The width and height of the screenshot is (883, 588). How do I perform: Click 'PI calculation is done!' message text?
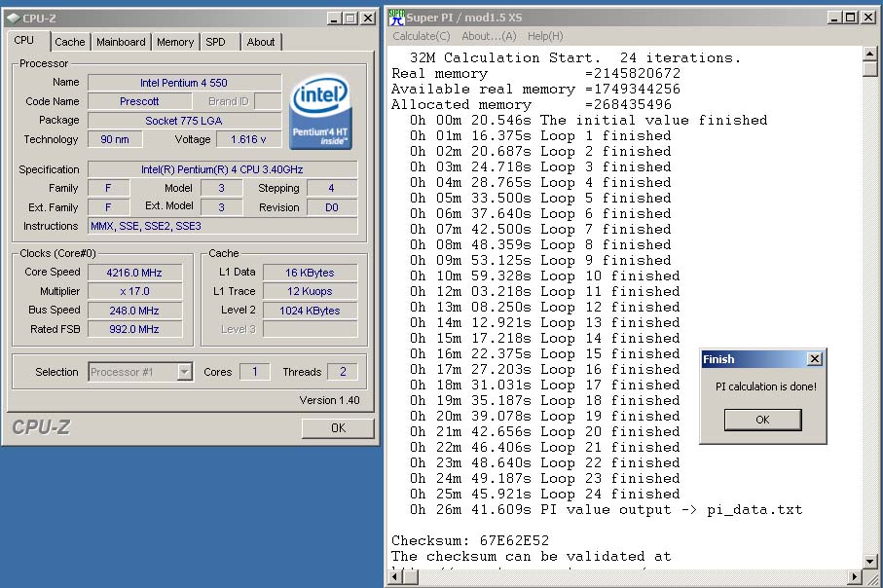point(766,386)
